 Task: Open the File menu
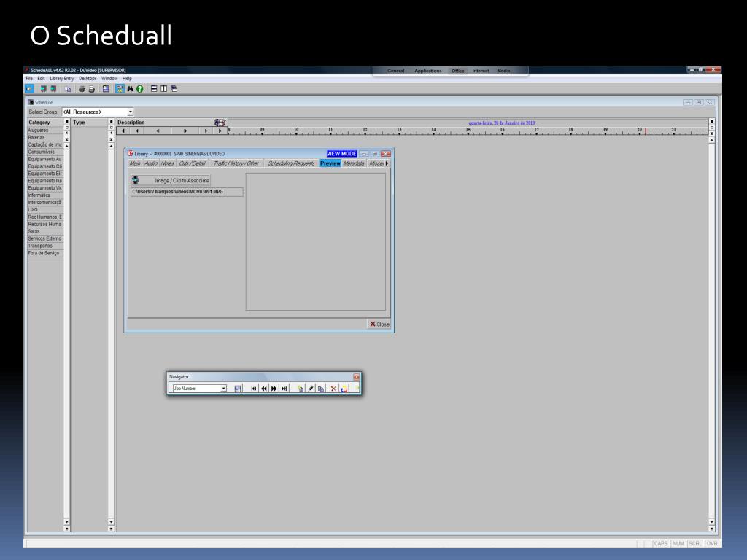(x=29, y=79)
